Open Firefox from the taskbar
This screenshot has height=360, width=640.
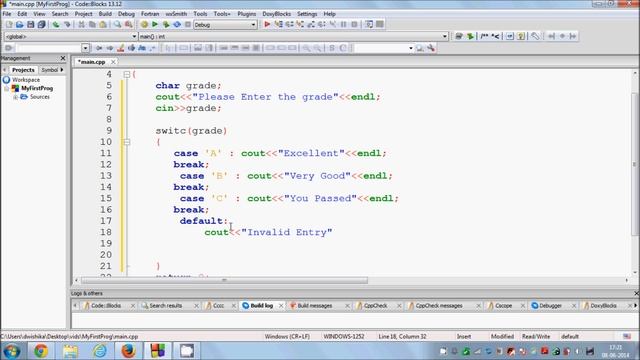click(128, 351)
